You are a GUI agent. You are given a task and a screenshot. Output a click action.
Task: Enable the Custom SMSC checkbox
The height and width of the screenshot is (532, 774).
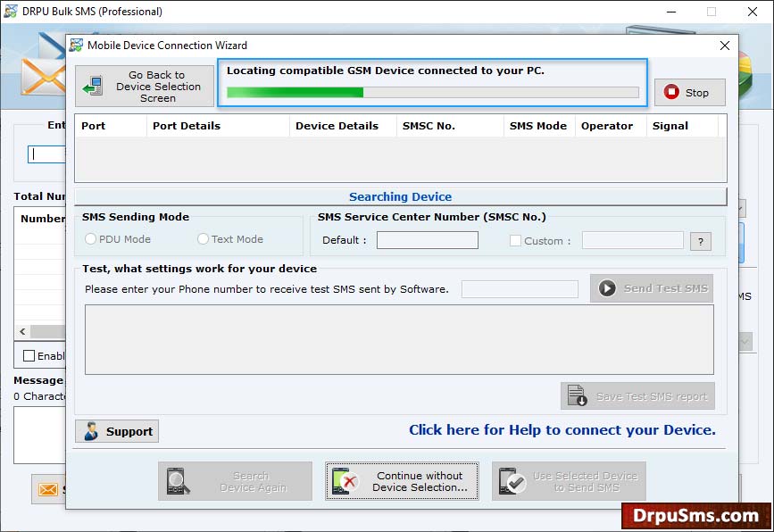[515, 240]
